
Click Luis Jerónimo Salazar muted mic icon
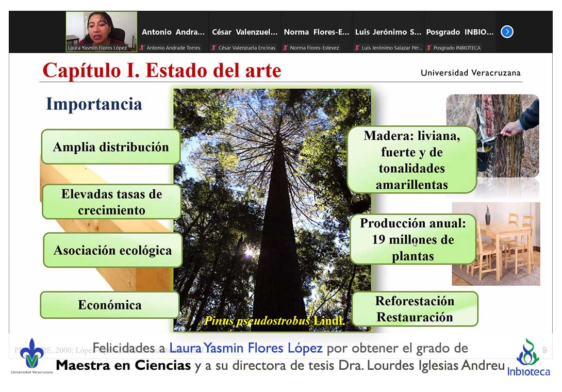click(357, 48)
